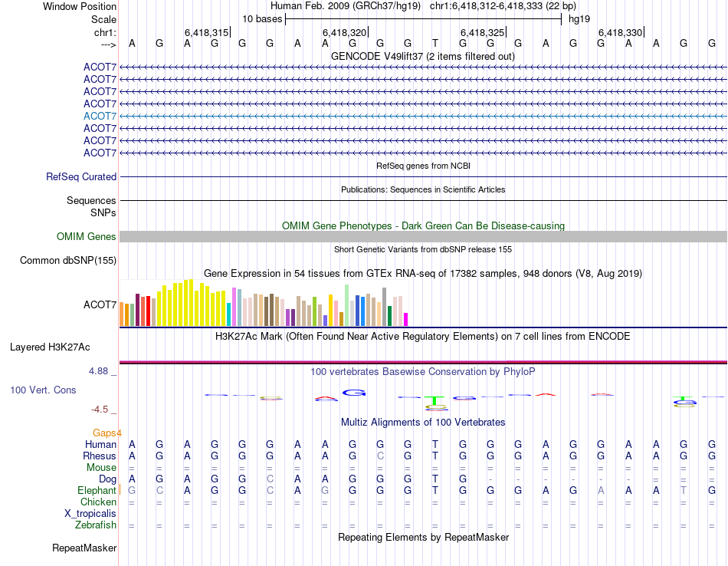Click the green T PhyloP conservation logo
Viewport: 728px width, 566px height.
tap(435, 400)
